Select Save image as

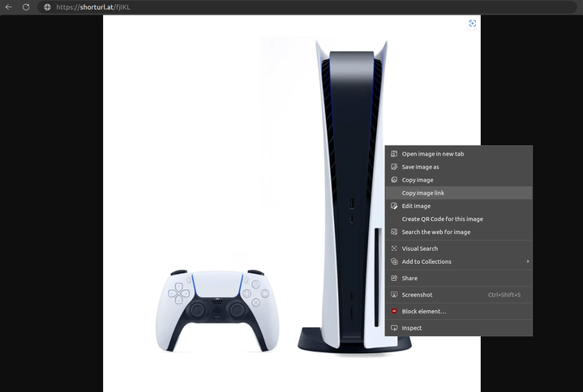(459, 167)
